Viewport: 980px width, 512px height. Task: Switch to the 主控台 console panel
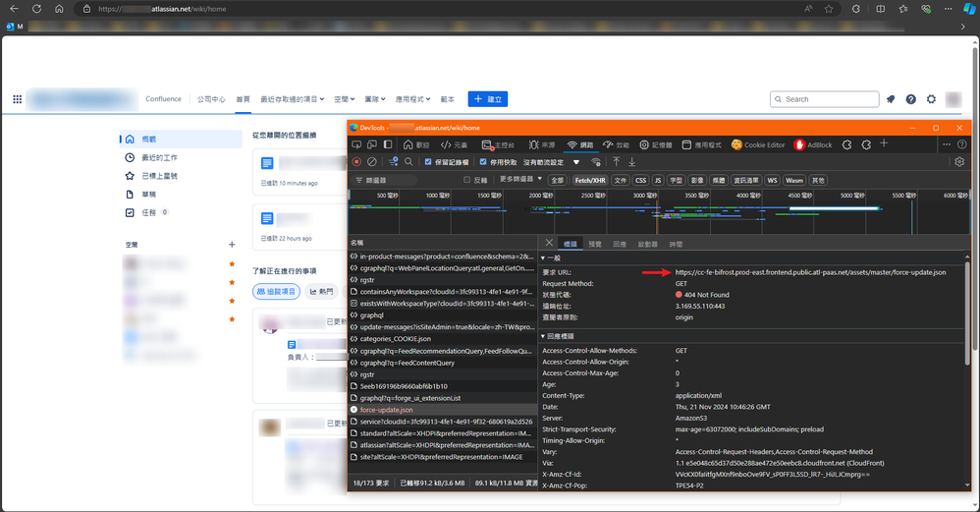coord(498,144)
